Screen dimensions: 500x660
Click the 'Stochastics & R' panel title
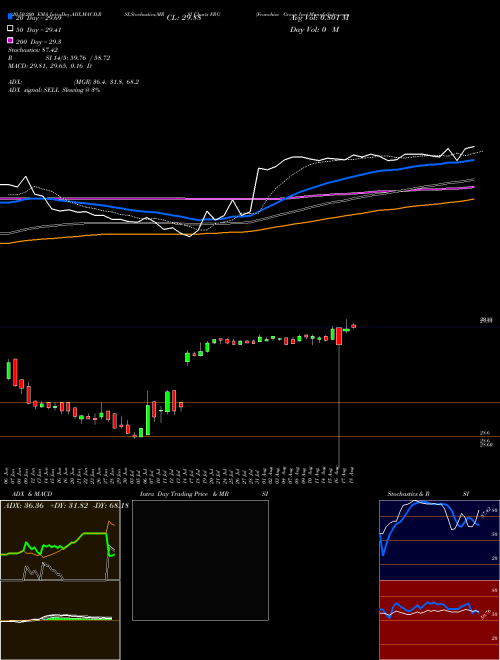click(x=408, y=494)
